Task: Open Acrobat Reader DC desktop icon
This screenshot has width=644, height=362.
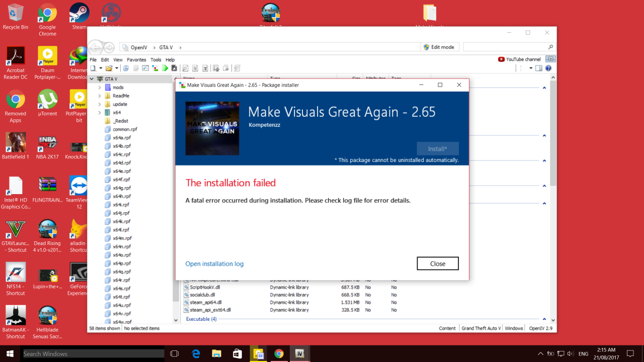Action: tap(16, 63)
